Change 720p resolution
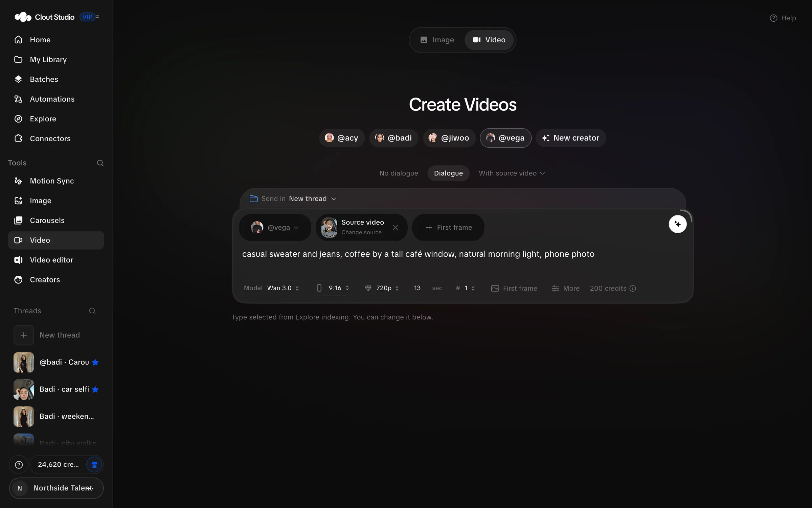The height and width of the screenshot is (508, 812). [x=382, y=288]
